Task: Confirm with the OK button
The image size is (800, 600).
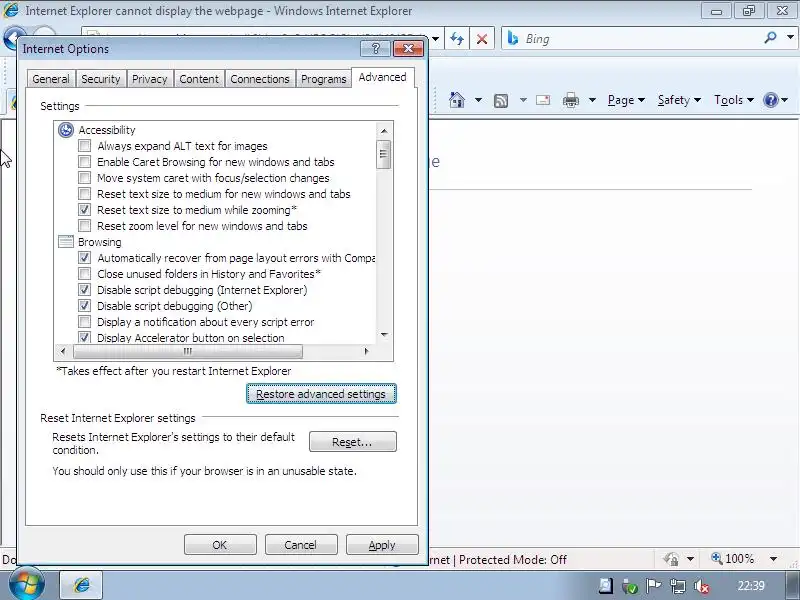Action: (x=220, y=545)
